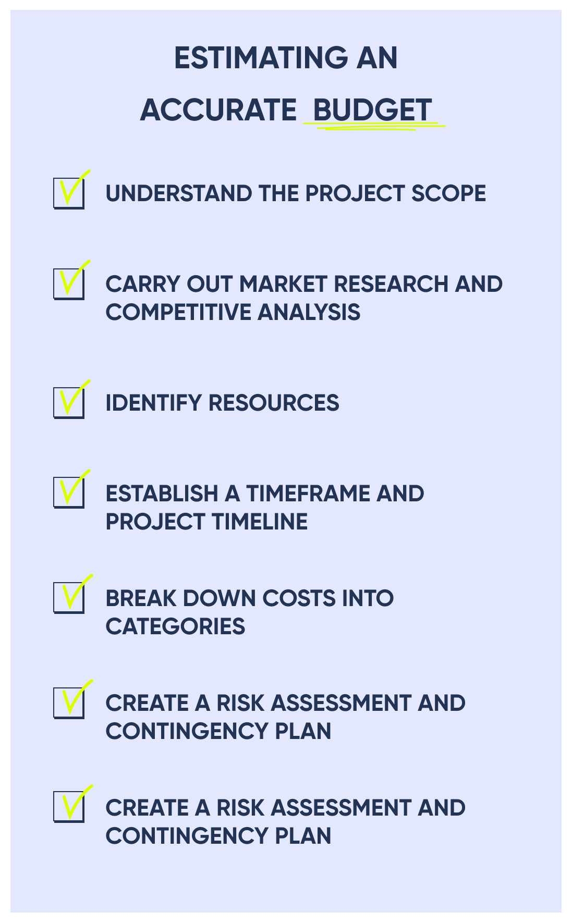Toggle checkbox next to "Break Down Costs"

click(69, 597)
